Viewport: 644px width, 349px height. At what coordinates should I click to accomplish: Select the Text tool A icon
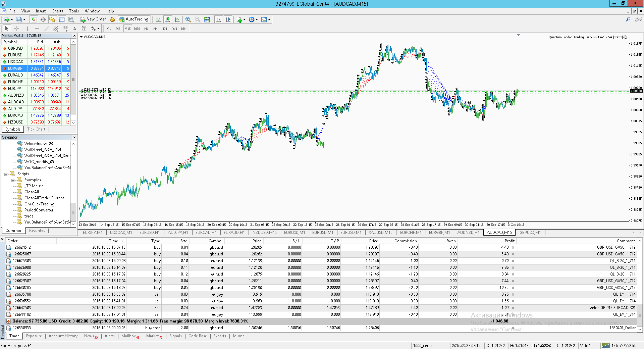pos(74,29)
